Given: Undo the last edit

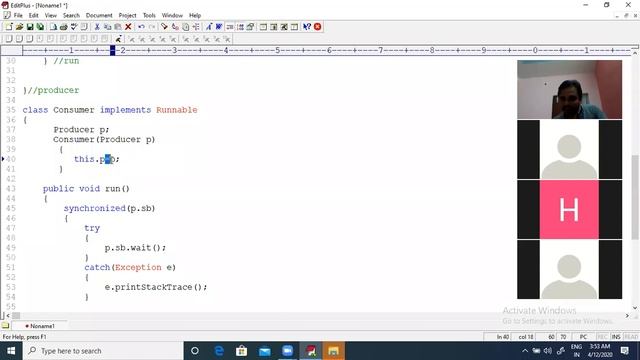Looking at the screenshot, I should (x=141, y=27).
